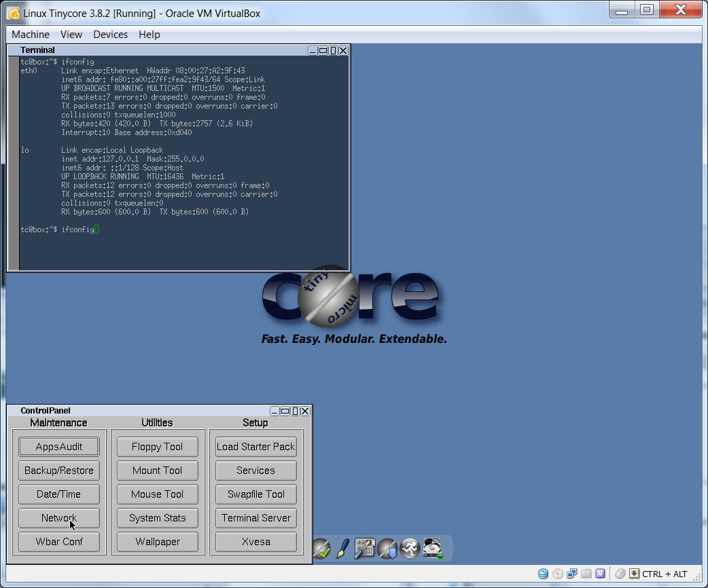Click the virtualization CPU chip status icon
The image size is (708, 588).
[x=600, y=574]
